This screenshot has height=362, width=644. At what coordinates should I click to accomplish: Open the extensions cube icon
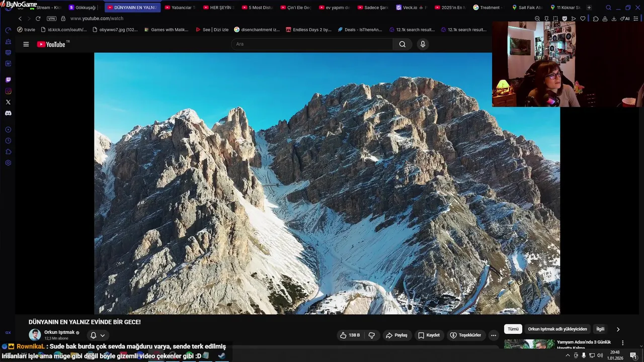click(x=596, y=19)
